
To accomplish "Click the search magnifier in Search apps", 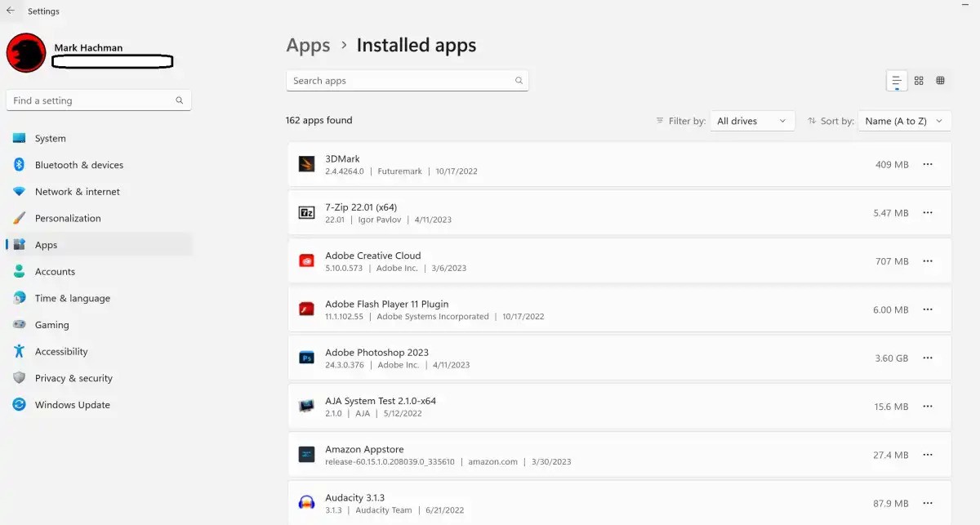I will pyautogui.click(x=519, y=81).
